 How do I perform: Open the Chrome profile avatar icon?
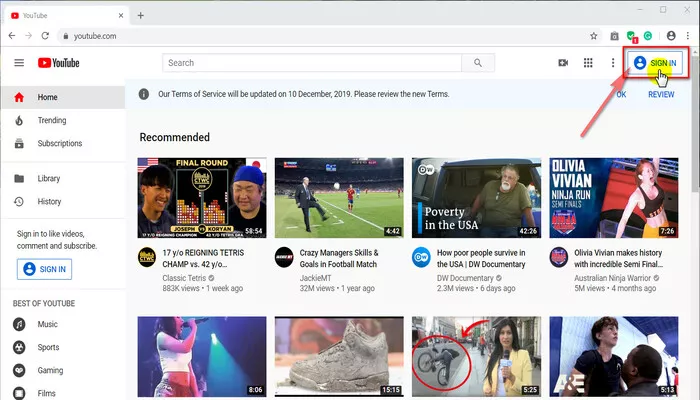click(671, 36)
